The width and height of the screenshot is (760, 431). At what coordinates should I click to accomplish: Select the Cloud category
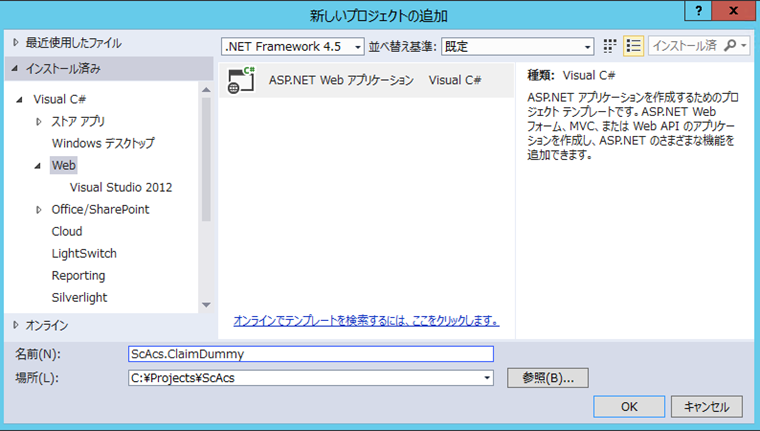tap(67, 231)
